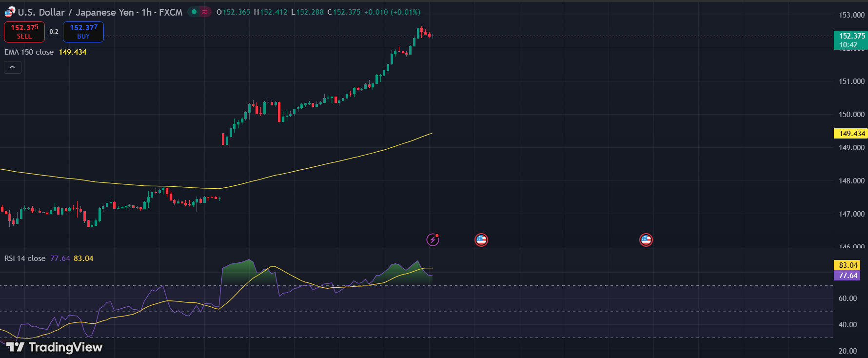868x358 pixels.
Task: Click the purple 77.64 RSI scale label
Action: (x=848, y=276)
